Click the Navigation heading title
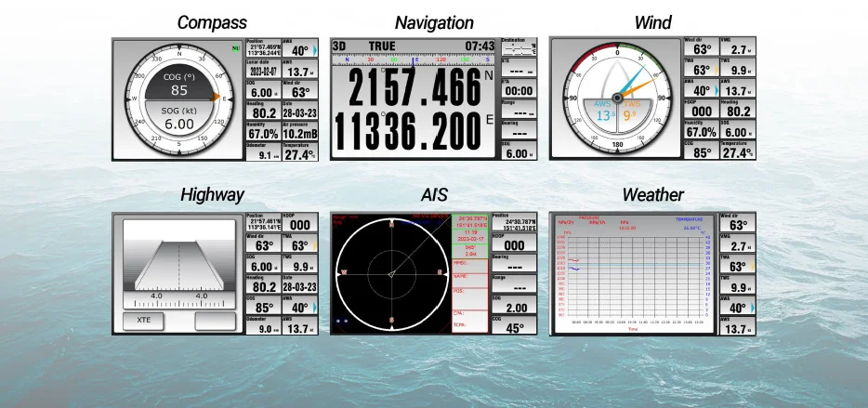Screen dimensions: 868x408 (434, 22)
